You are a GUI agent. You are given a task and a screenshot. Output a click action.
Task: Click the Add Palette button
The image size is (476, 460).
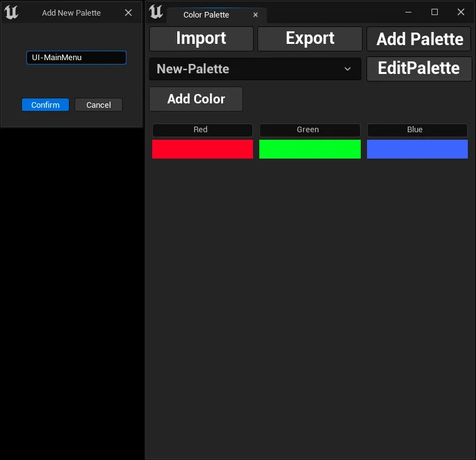click(x=418, y=39)
